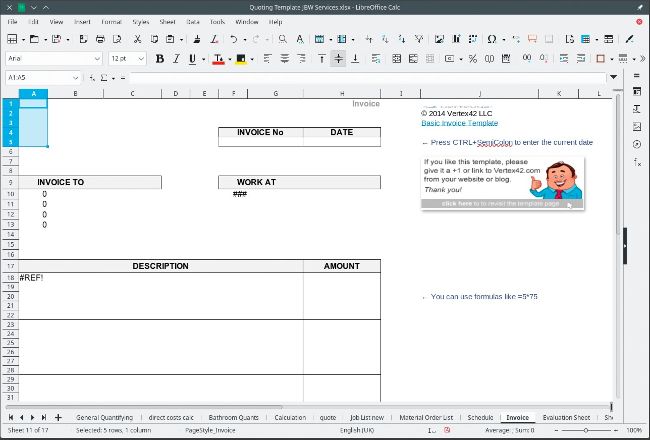The height and width of the screenshot is (440, 650).
Task: Click the Undo icon
Action: (x=233, y=39)
